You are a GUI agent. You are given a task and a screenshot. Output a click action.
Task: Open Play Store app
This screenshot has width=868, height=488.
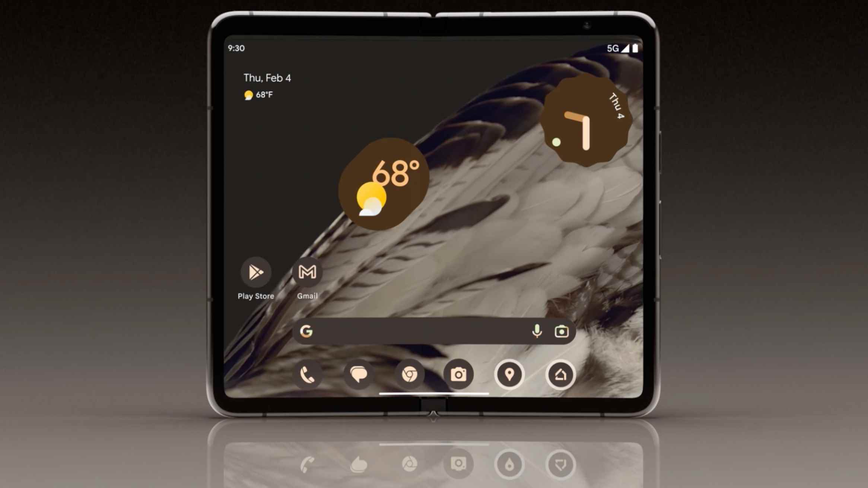point(255,273)
